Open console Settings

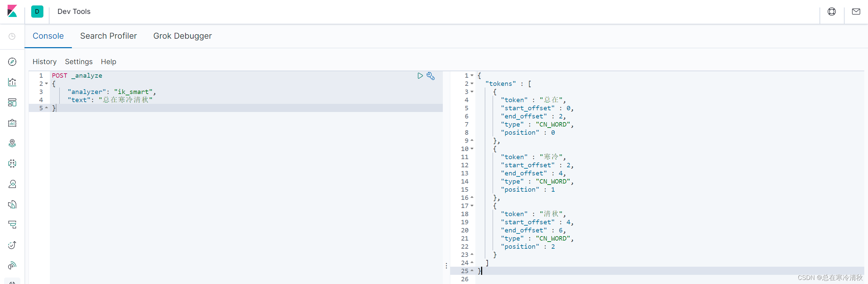pyautogui.click(x=79, y=62)
